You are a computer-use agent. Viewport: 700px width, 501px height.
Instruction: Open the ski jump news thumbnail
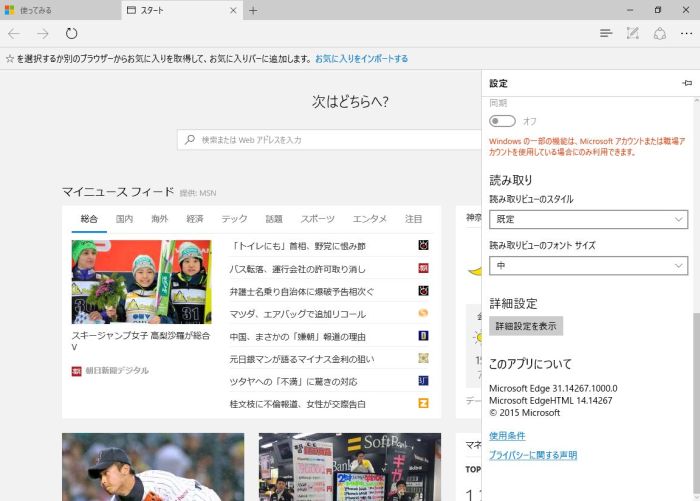[141, 282]
